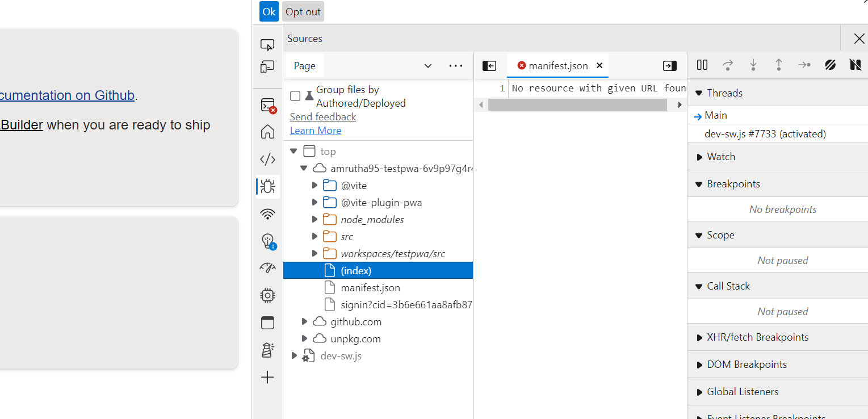868x419 pixels.
Task: Close the DevTools Sources panel
Action: coord(859,39)
